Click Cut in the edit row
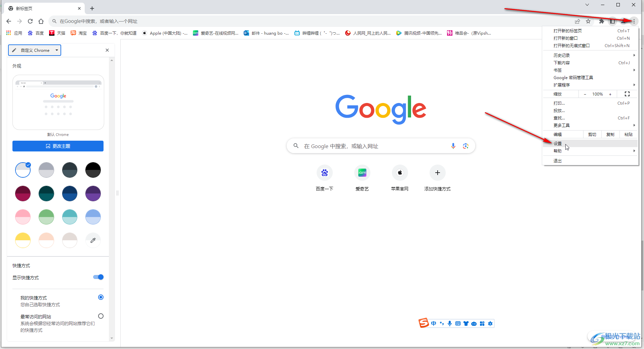 coord(592,134)
